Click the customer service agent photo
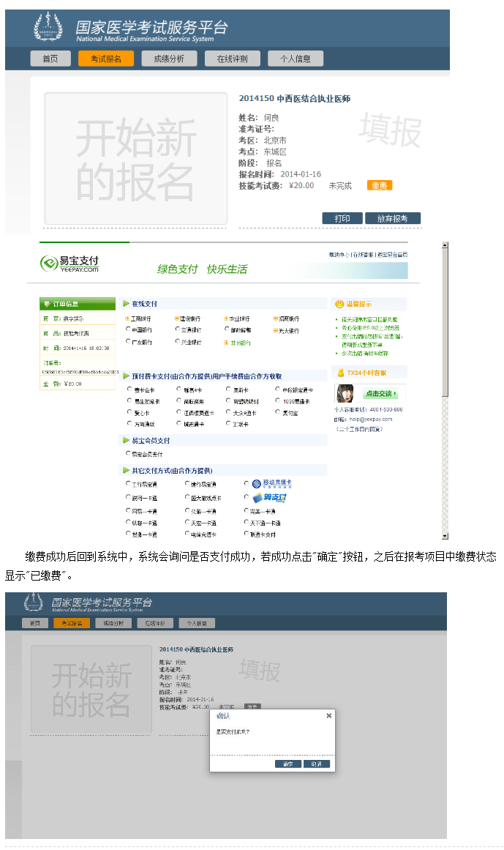 [x=345, y=393]
